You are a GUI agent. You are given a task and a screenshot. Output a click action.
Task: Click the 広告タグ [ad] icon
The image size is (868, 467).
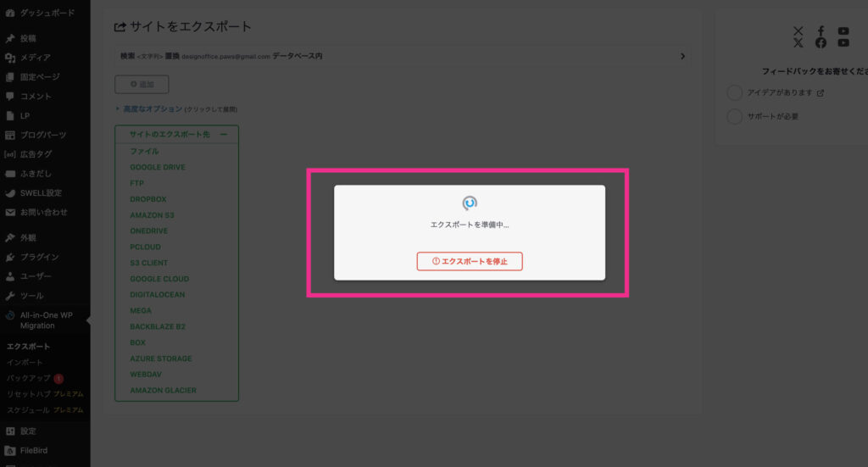[x=10, y=154]
